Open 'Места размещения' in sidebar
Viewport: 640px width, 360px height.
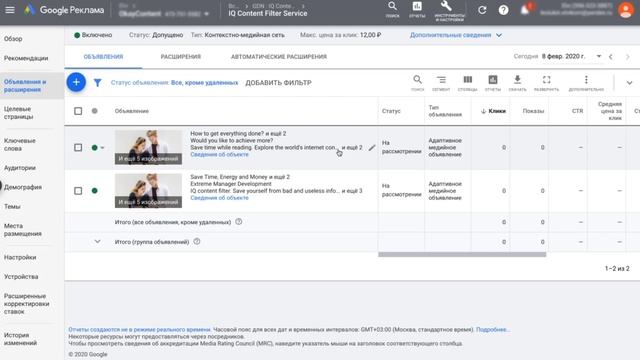pos(23,230)
